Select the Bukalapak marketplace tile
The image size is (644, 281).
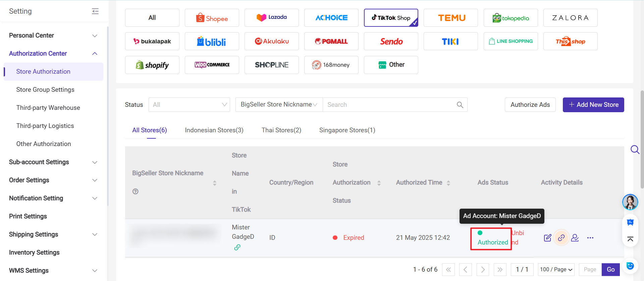pyautogui.click(x=152, y=41)
